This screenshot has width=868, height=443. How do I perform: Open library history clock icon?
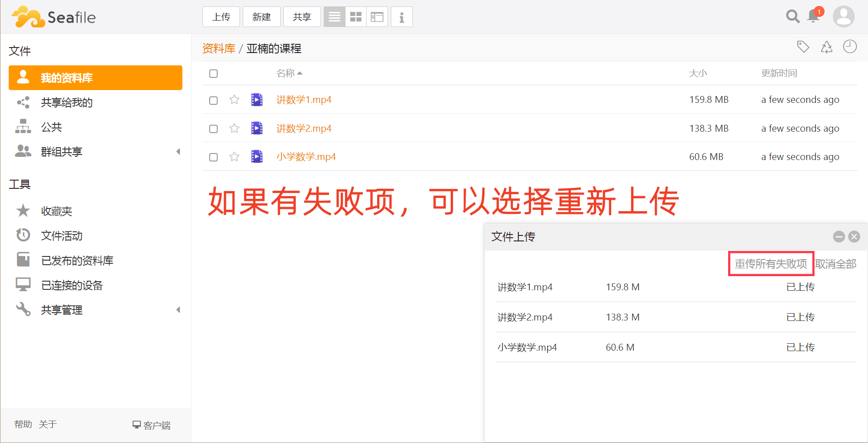[850, 47]
